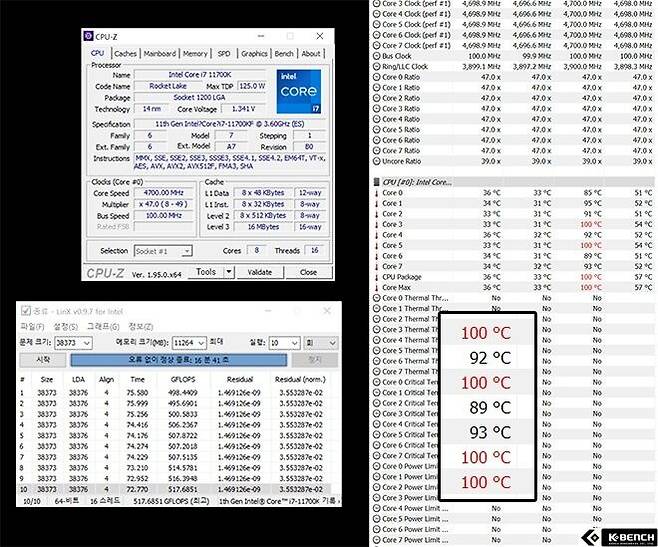Click the icon beside Core 3 Ratio
This screenshot has height=547, width=658.
376,108
